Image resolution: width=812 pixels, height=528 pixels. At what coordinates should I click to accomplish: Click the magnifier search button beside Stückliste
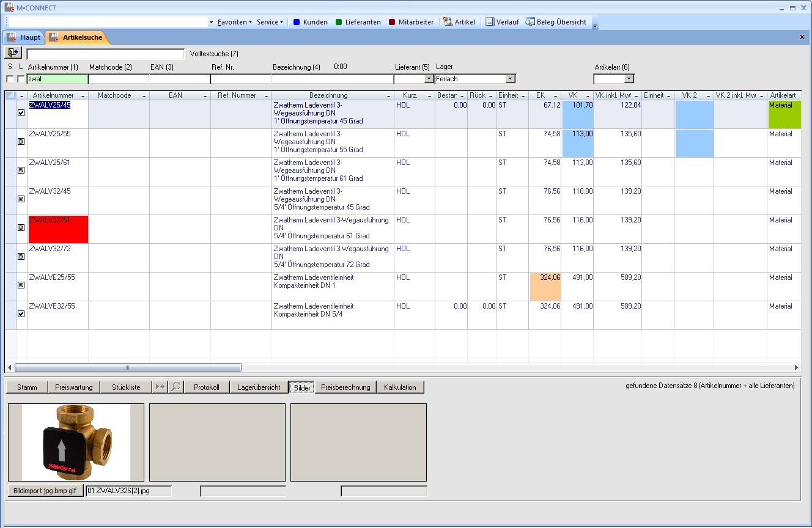175,387
